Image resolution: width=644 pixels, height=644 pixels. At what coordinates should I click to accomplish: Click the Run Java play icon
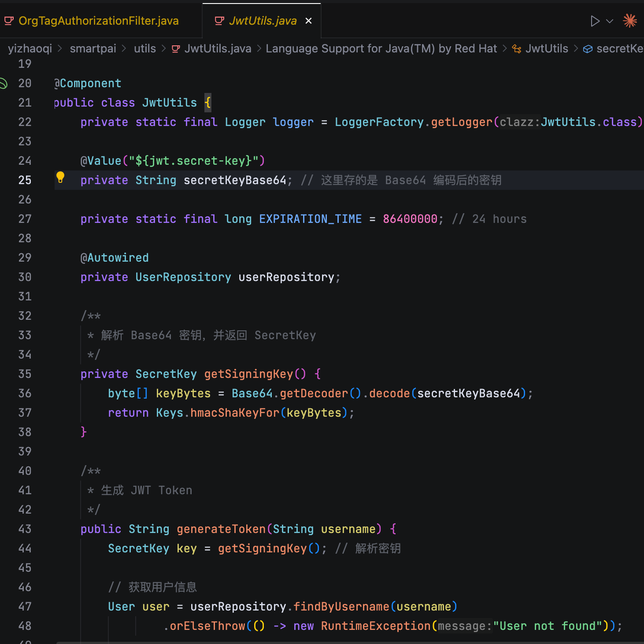coord(595,21)
